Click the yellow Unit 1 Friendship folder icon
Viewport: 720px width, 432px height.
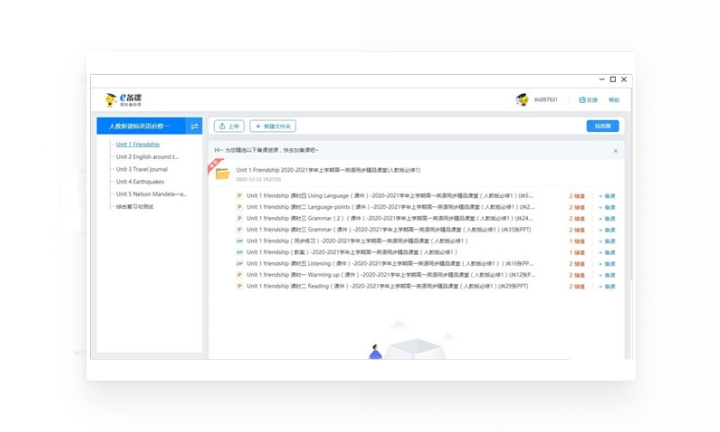coord(222,173)
